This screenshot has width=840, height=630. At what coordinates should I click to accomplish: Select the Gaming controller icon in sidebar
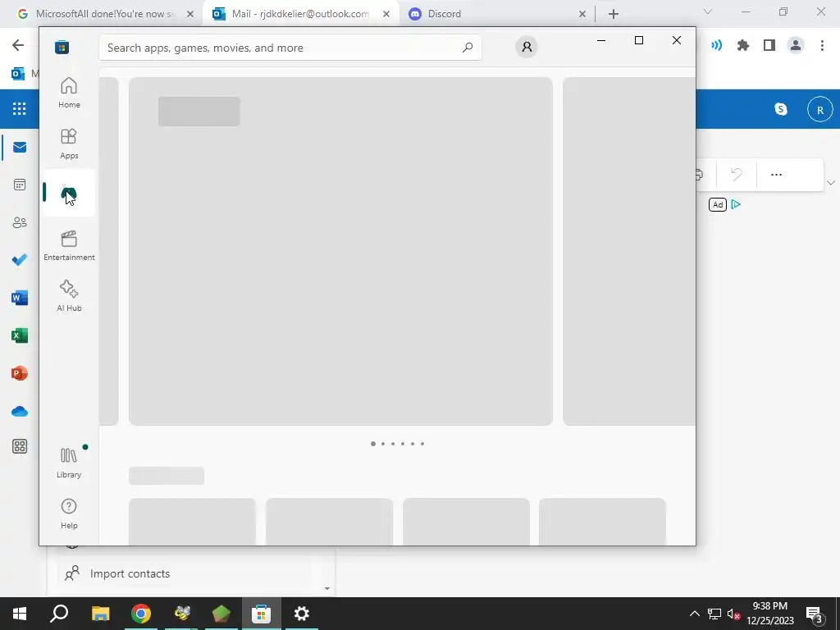(69, 193)
